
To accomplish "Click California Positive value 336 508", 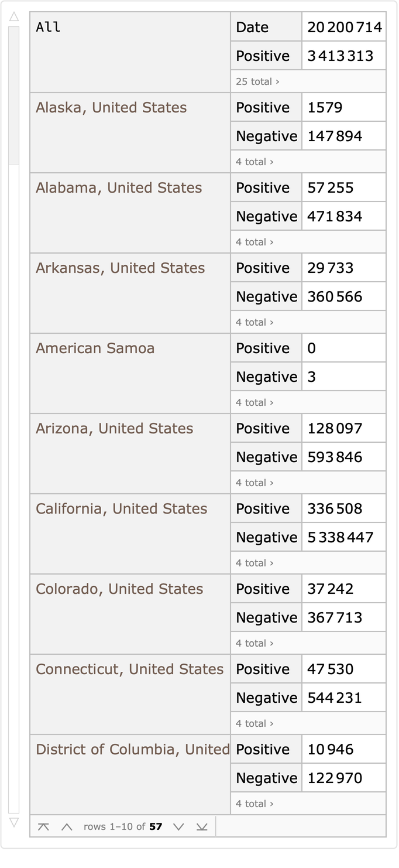I will (x=335, y=508).
